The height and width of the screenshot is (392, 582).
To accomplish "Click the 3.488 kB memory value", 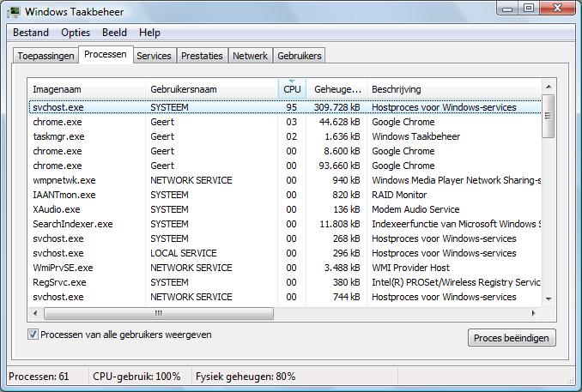I will click(343, 268).
